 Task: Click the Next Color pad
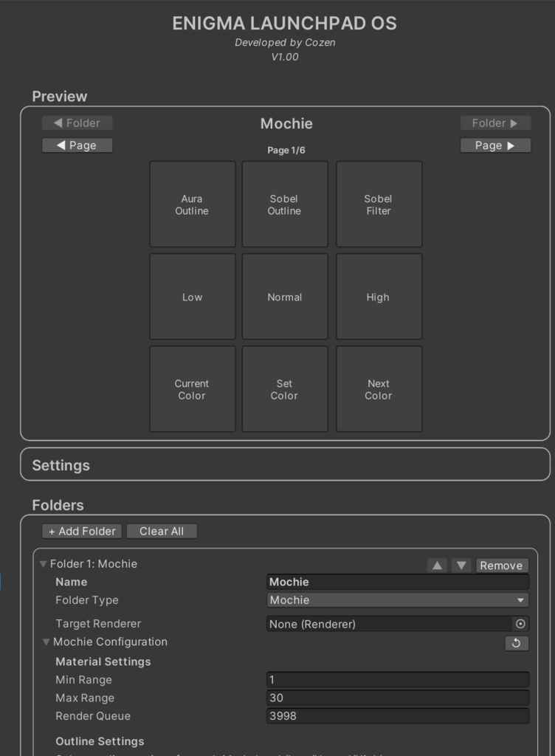click(x=379, y=389)
